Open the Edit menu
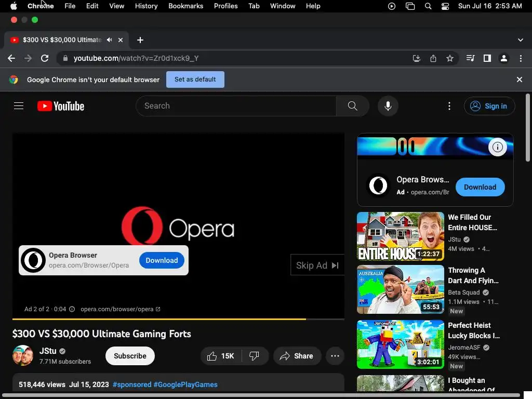 [x=92, y=6]
